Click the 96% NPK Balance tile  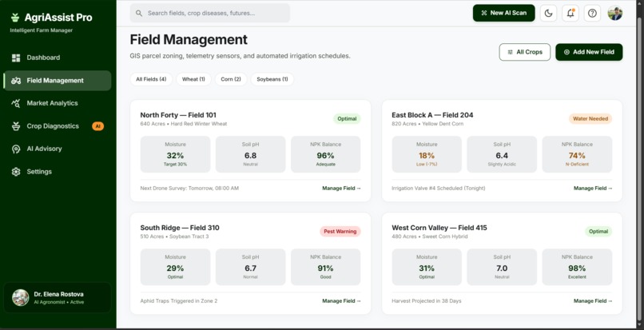click(x=326, y=154)
